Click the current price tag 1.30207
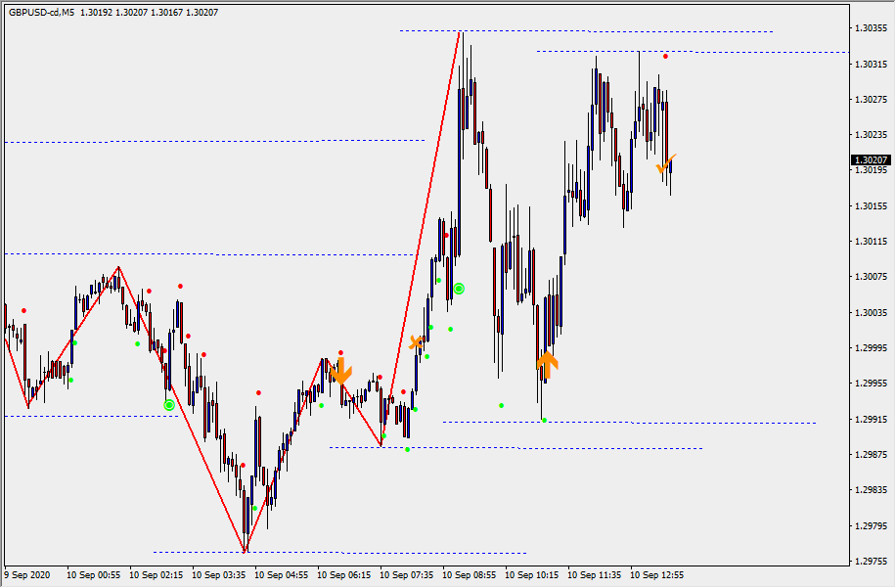 tap(870, 159)
